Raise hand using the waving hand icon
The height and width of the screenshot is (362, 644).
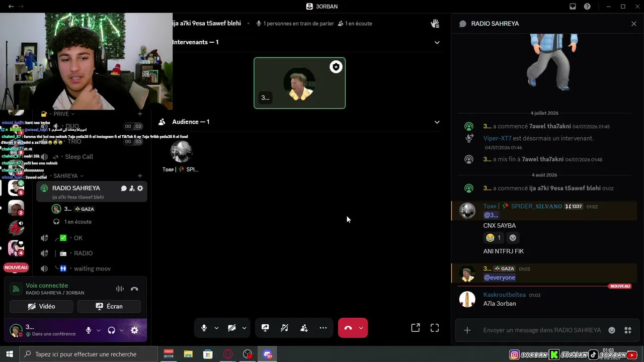[435, 24]
